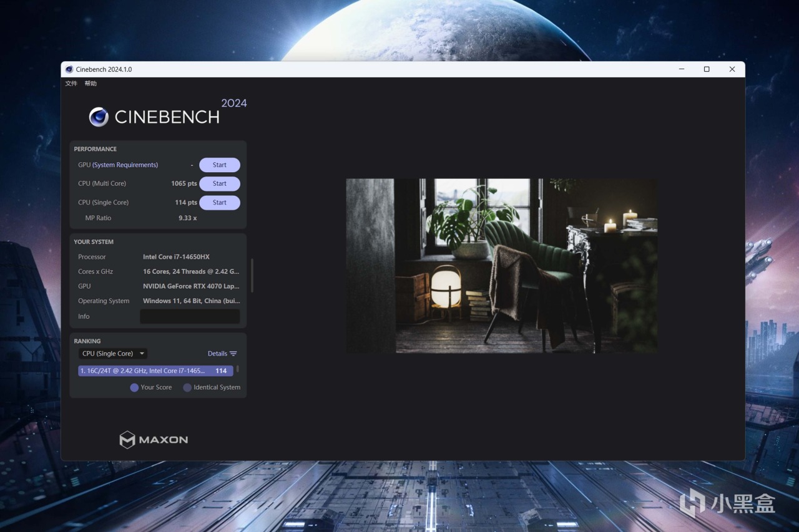Click the PERFORMANCE section heading
Screen dimensions: 799x532
tap(96, 149)
